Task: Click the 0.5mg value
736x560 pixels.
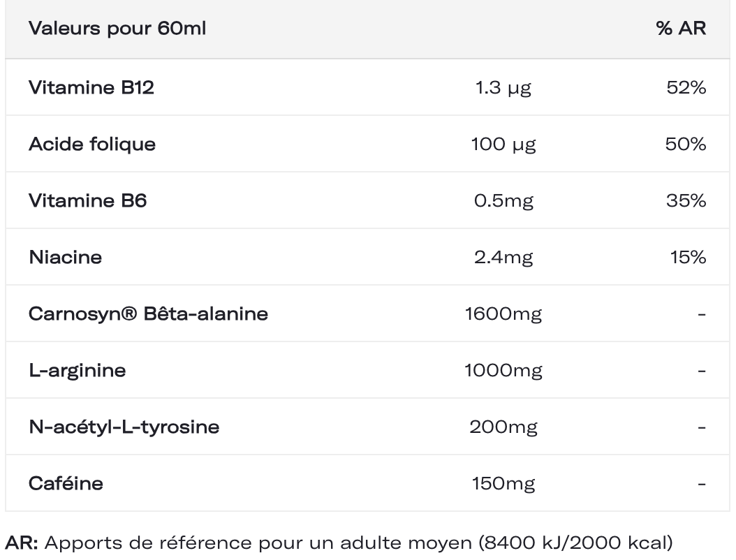Action: click(503, 201)
